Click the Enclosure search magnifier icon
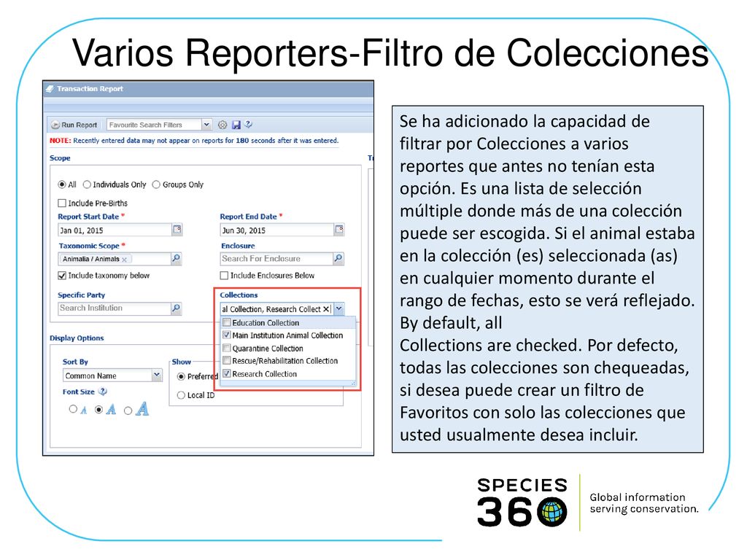 click(x=338, y=259)
